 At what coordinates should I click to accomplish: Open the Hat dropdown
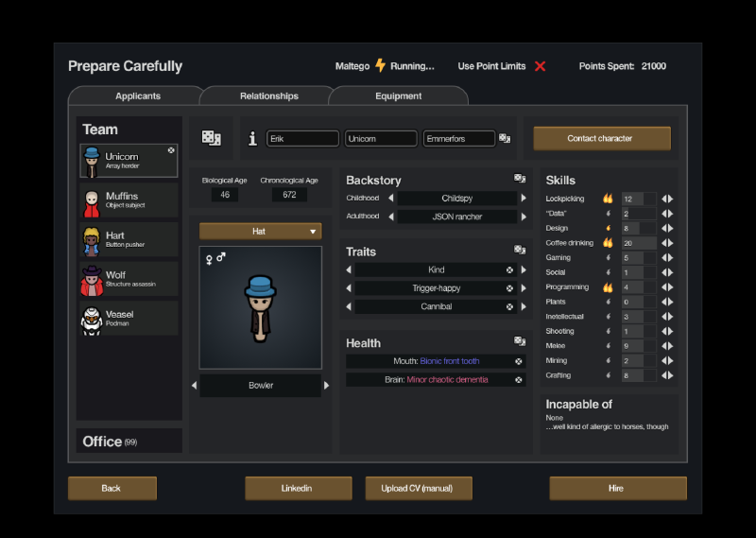[261, 231]
